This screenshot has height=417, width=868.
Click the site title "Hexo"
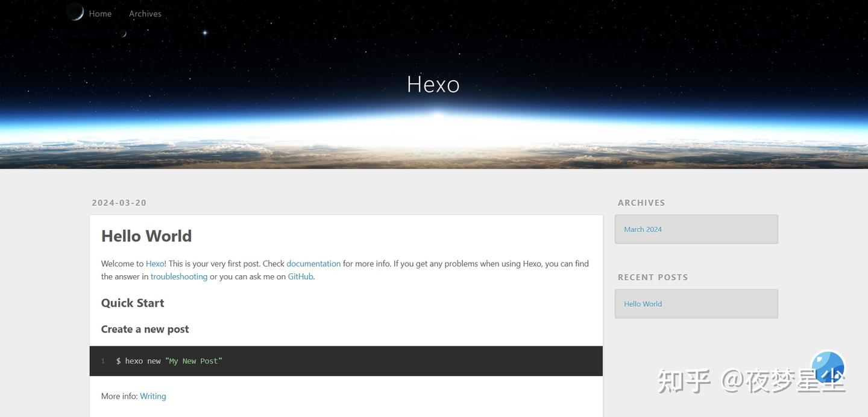(x=433, y=84)
